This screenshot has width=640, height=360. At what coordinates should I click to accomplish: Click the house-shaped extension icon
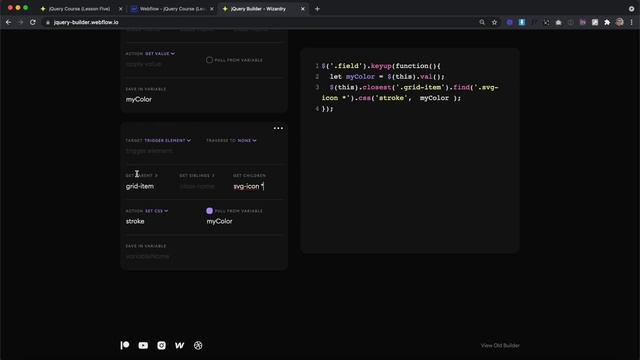(558, 22)
